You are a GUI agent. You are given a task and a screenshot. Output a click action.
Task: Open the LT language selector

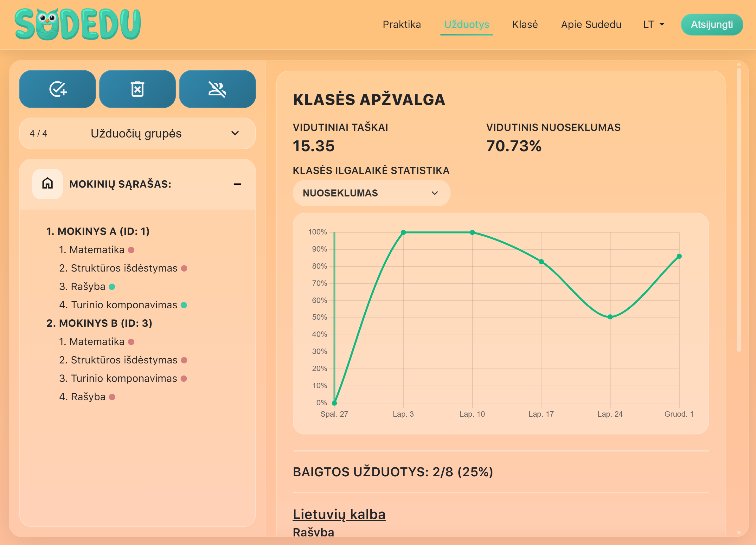(x=652, y=24)
